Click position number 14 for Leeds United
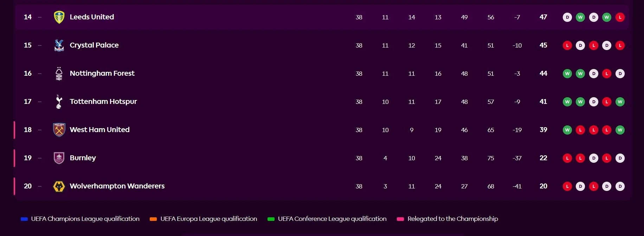The width and height of the screenshot is (644, 236). point(28,17)
